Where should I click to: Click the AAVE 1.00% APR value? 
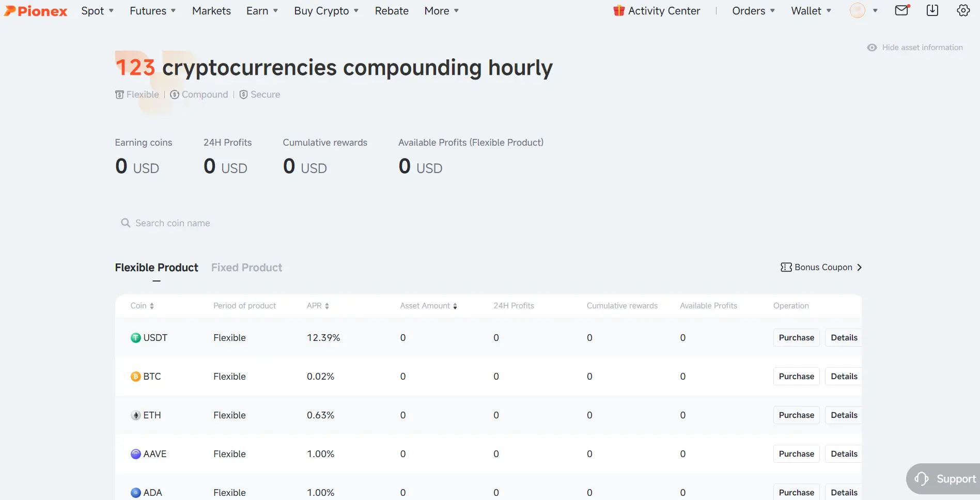pos(320,454)
